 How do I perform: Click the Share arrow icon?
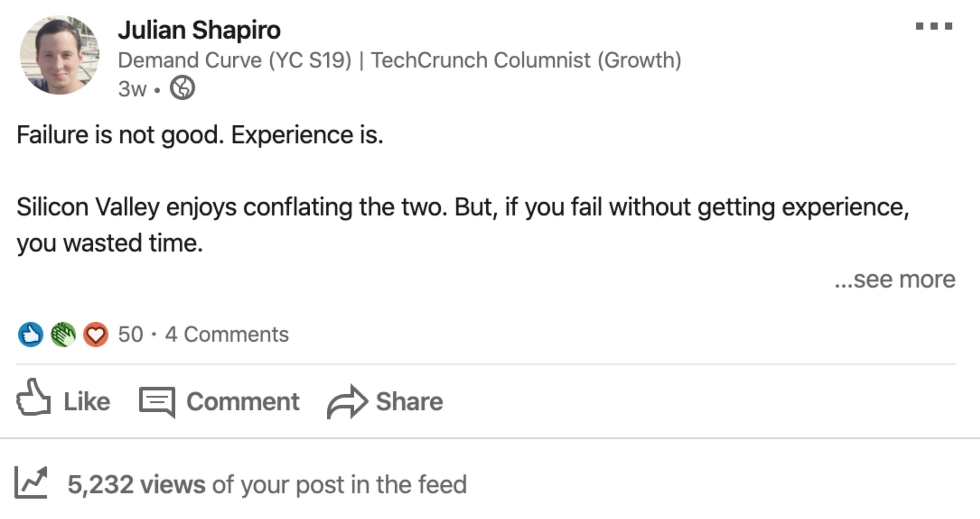click(x=347, y=402)
